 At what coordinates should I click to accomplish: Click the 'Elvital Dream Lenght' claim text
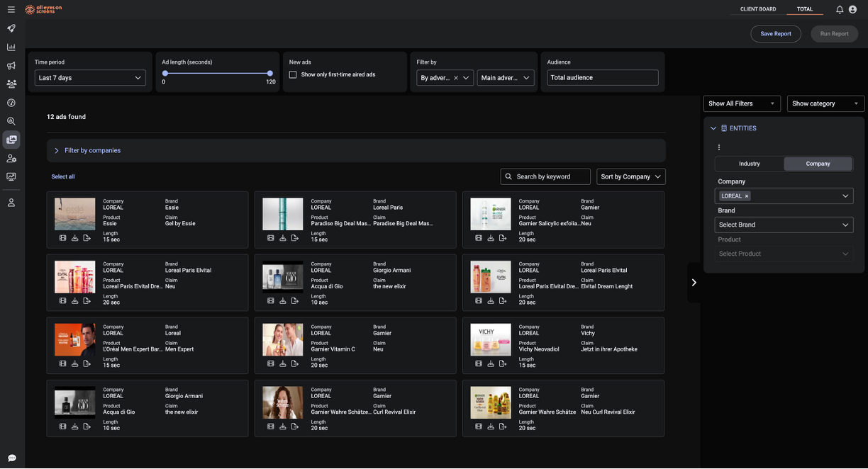pos(606,287)
